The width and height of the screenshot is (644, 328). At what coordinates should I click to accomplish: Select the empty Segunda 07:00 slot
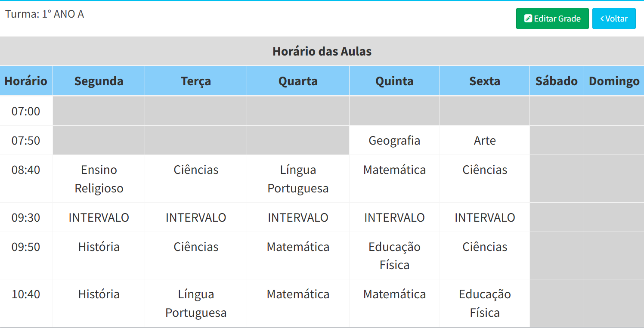(99, 111)
